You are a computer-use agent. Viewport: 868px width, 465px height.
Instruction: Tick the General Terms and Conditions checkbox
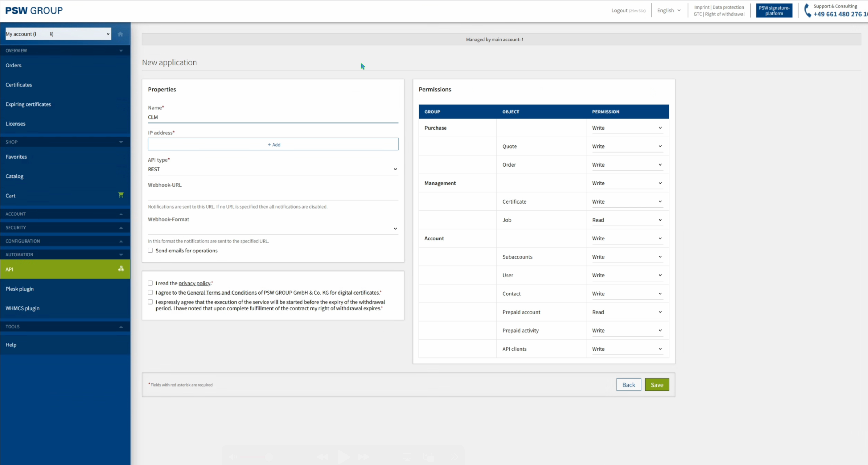click(x=150, y=293)
